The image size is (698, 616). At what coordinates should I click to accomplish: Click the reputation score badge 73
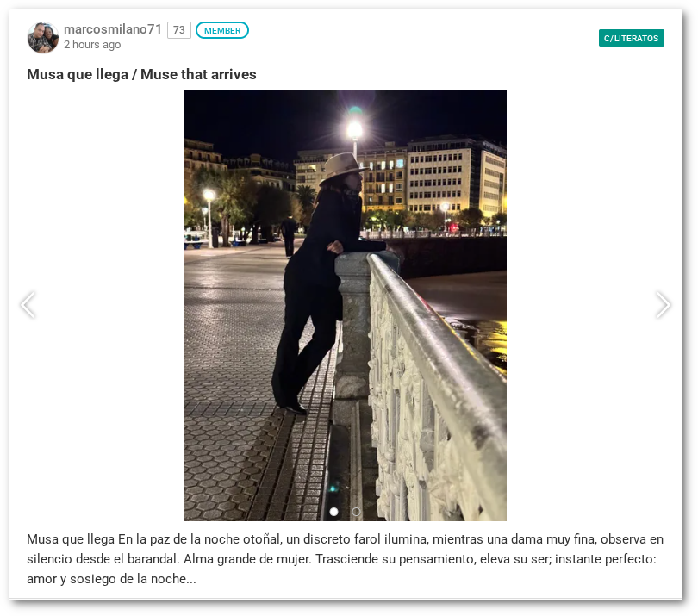click(179, 30)
